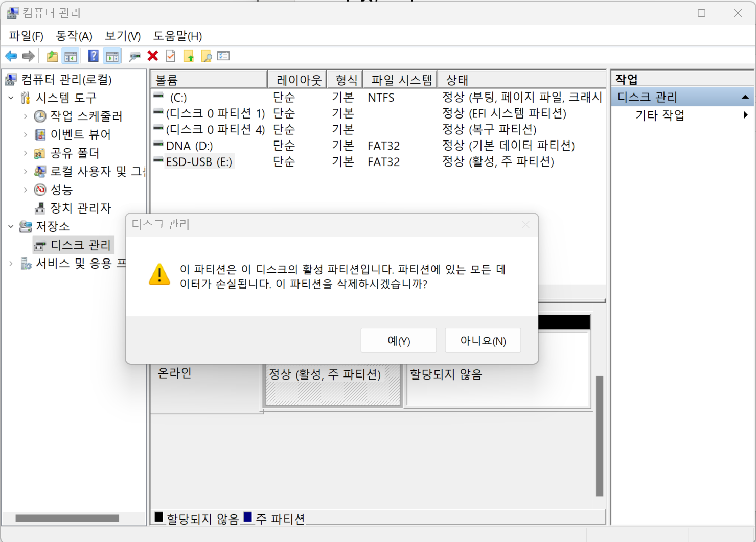The image size is (756, 542).
Task: Cancel with 아니요(N) button
Action: (x=483, y=340)
